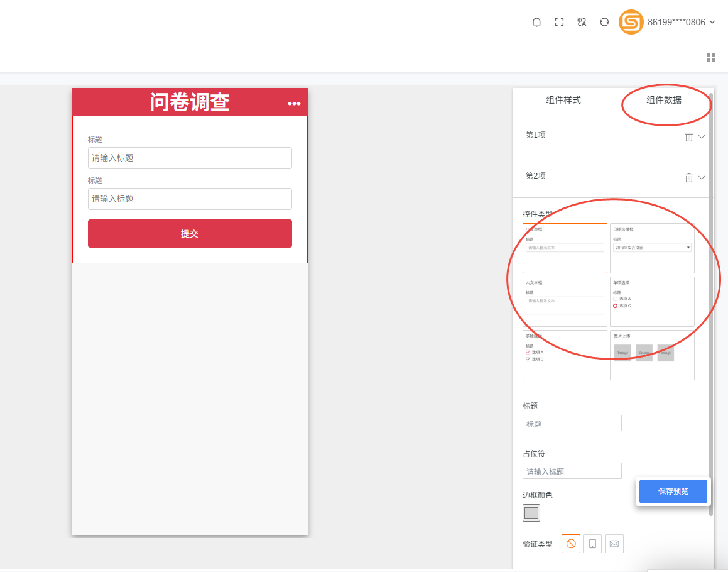Collapse the 第2项 chevron
This screenshot has height=572, width=728.
click(x=702, y=178)
